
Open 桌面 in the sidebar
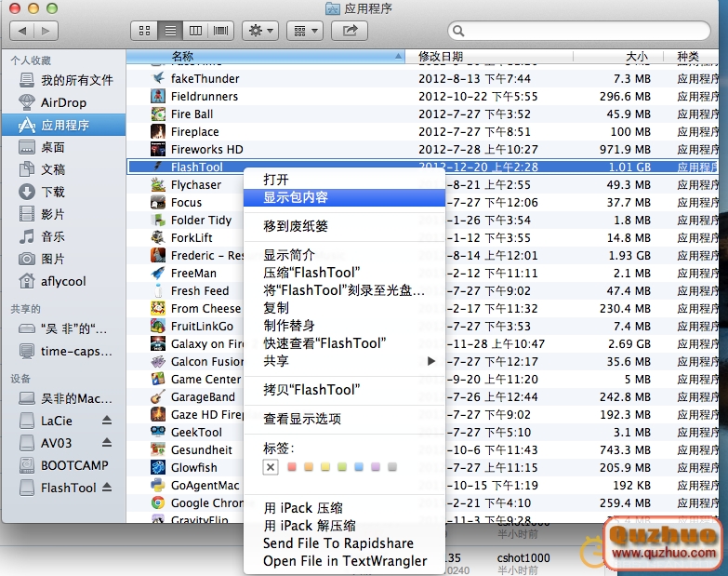[63, 147]
